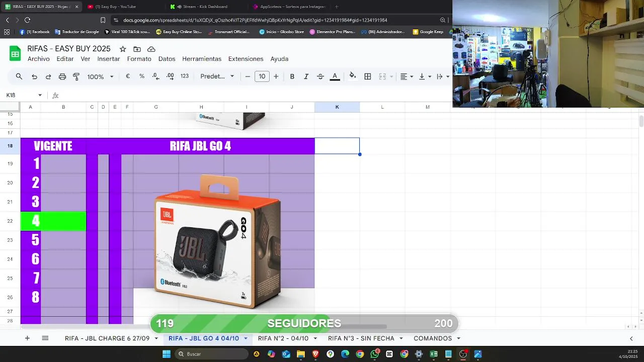The image size is (644, 362).
Task: Open Traductor de Google bookmark
Action: pos(77,32)
